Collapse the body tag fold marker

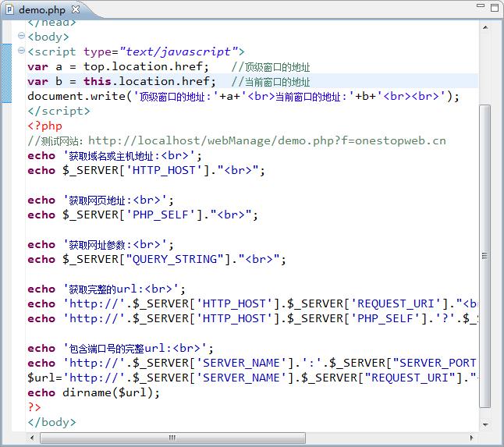(21, 36)
